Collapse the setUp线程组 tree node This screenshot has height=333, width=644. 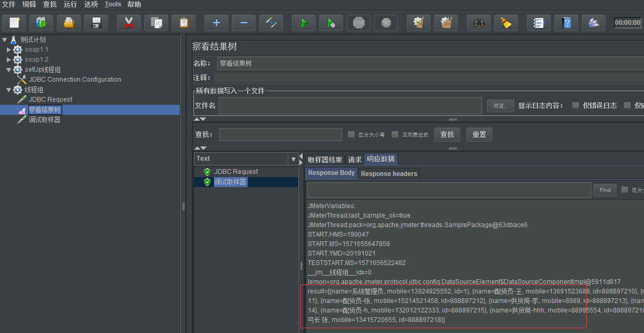9,70
